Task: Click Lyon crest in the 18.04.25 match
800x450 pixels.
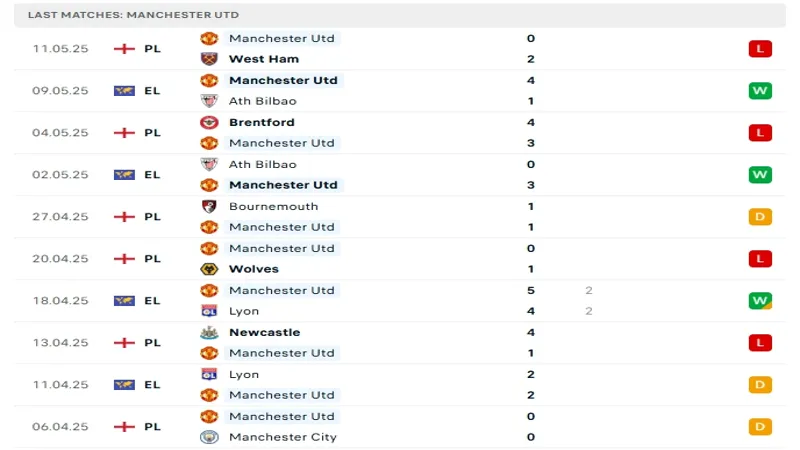Action: 209,311
